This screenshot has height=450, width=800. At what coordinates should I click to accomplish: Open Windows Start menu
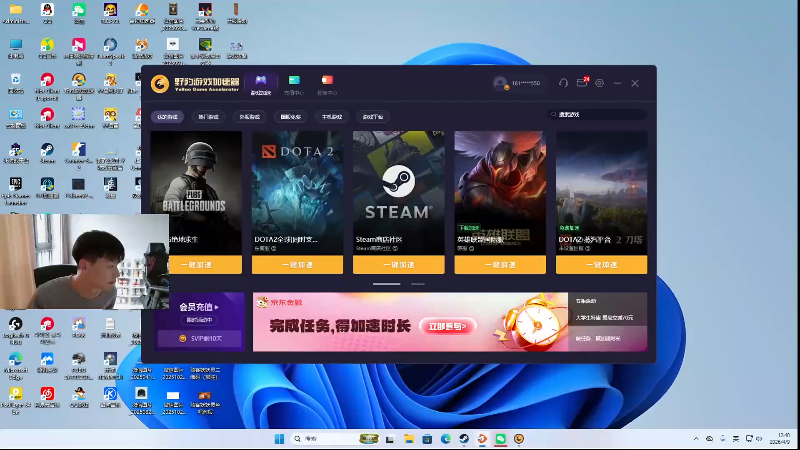click(x=279, y=439)
